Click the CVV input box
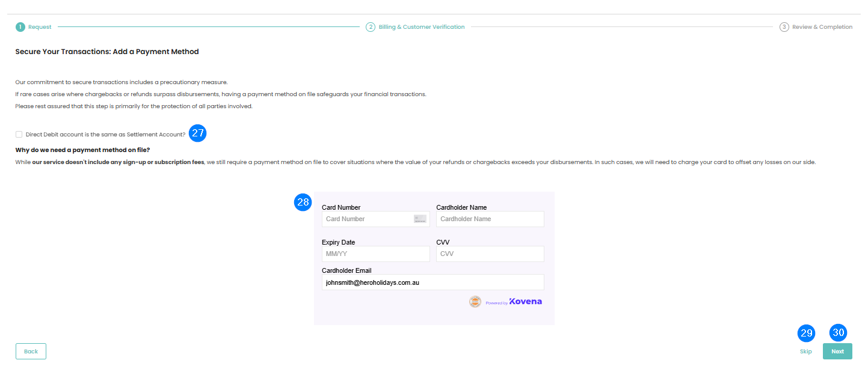868x369 pixels. pos(490,254)
